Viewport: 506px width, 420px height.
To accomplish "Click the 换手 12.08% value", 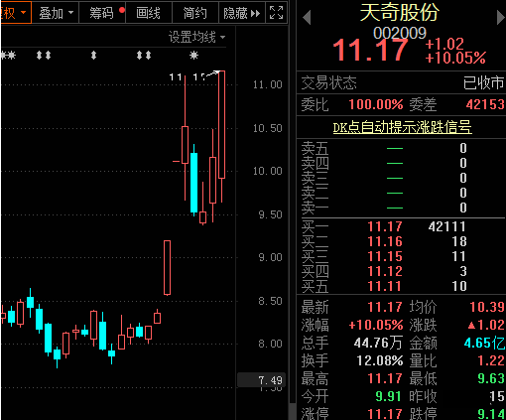I will (x=380, y=360).
